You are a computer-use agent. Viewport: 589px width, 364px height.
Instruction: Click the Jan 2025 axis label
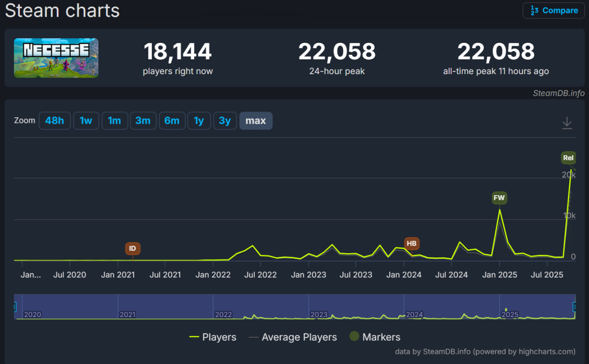coord(500,275)
